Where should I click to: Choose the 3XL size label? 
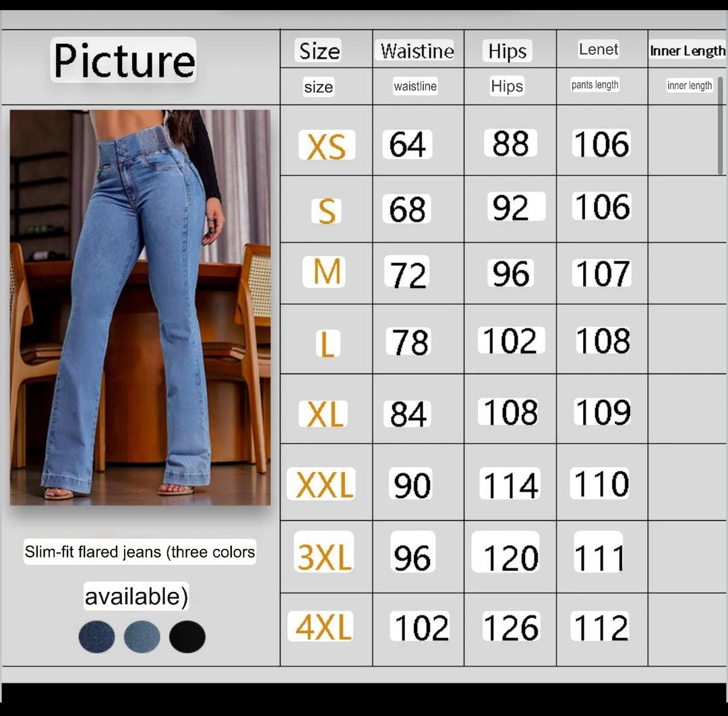[x=324, y=557]
